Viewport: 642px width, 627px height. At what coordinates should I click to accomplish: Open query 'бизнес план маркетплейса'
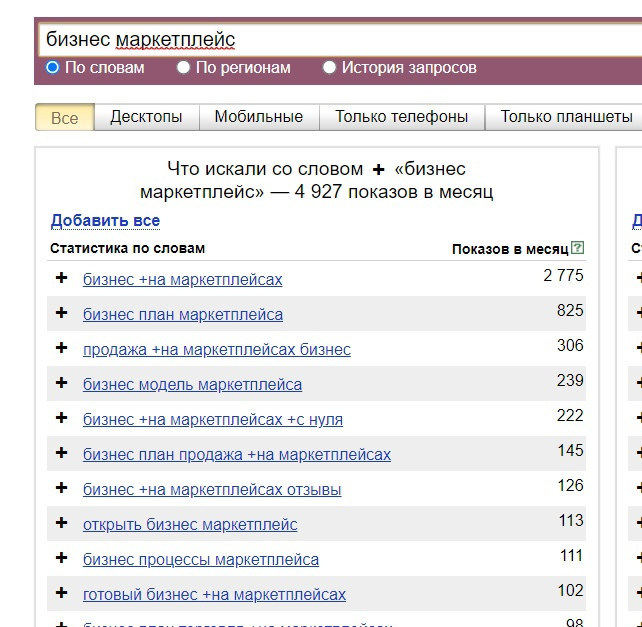tap(183, 315)
